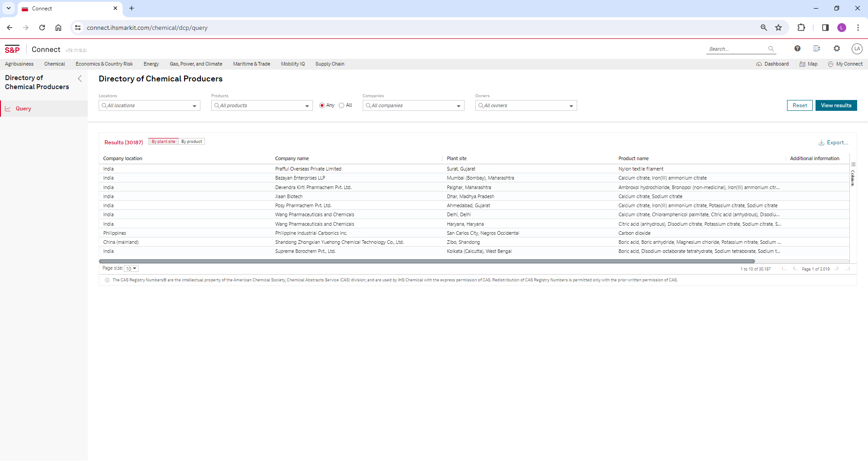Go back in browser history
Viewport: 868px width, 461px height.
(x=9, y=28)
